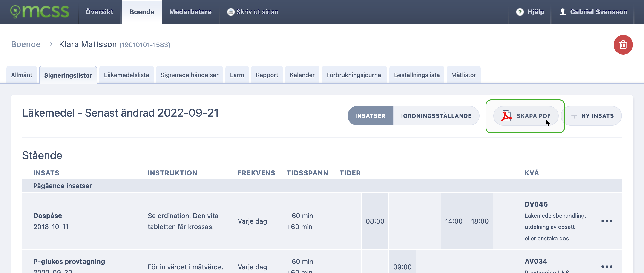Click the plus icon in Ny insats

click(x=574, y=116)
